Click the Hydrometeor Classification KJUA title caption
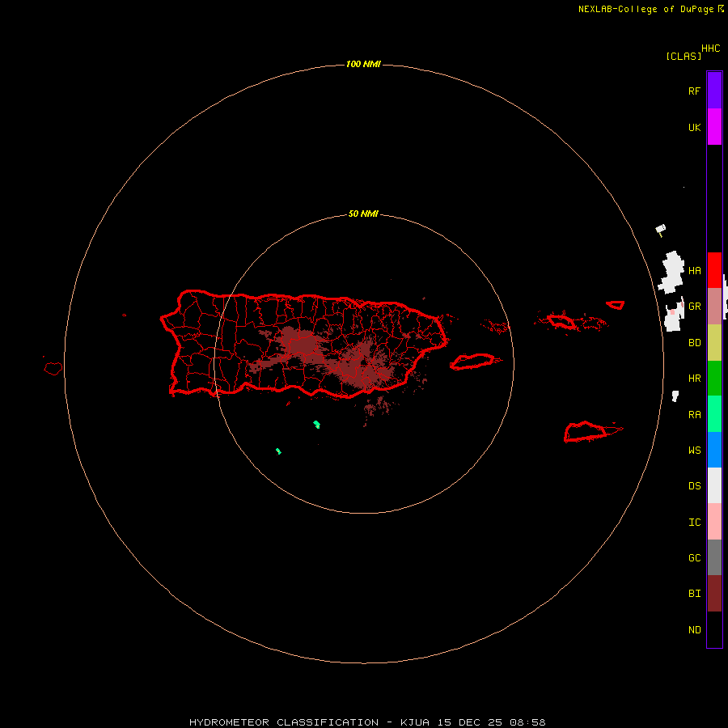728x728 pixels. [367, 722]
